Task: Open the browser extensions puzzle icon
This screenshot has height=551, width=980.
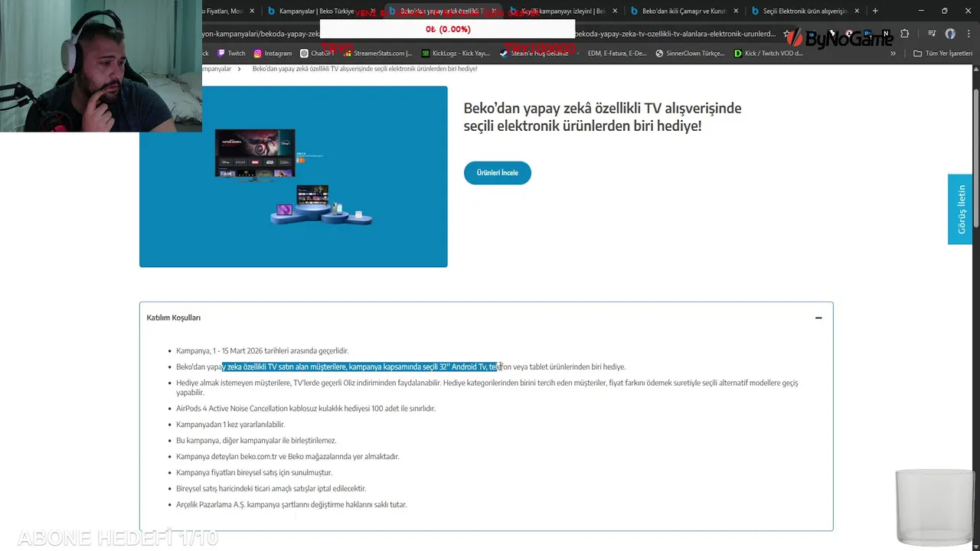Action: point(904,34)
